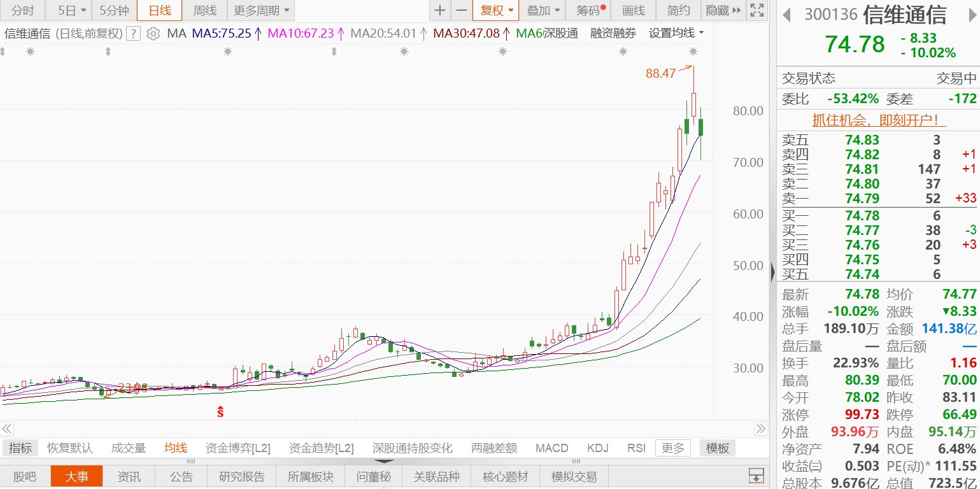
Task: Open MA indicator settings gear
Action: [x=153, y=34]
